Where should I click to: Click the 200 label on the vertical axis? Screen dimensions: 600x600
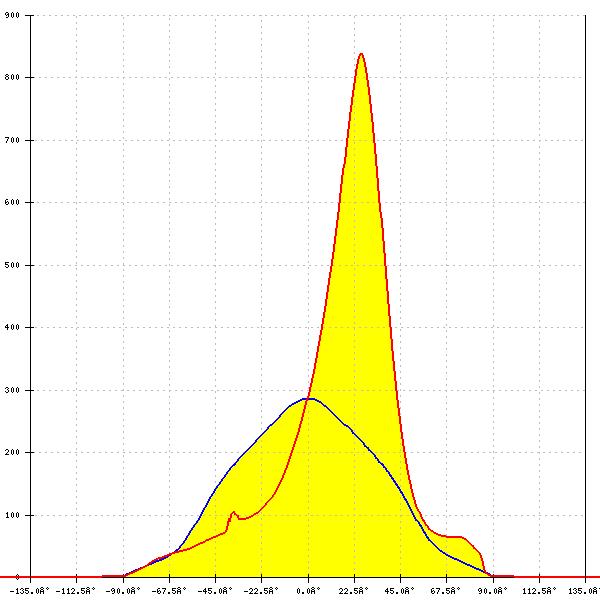click(x=12, y=452)
